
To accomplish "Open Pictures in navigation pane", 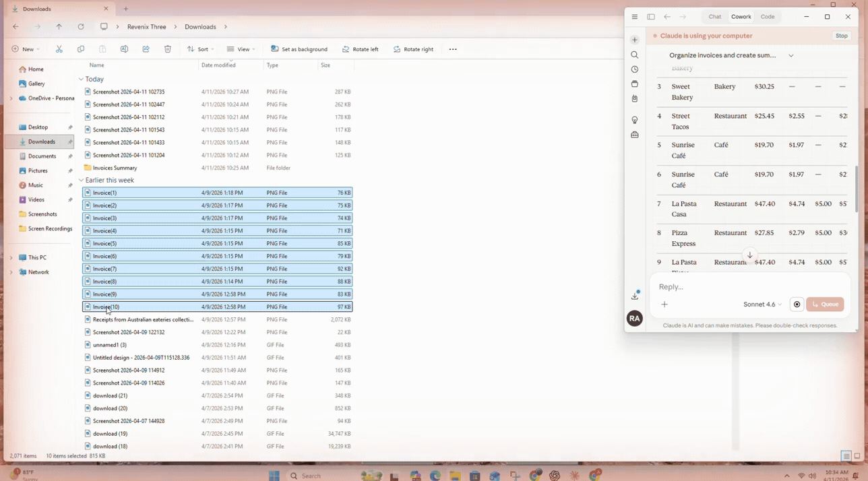I will point(38,171).
